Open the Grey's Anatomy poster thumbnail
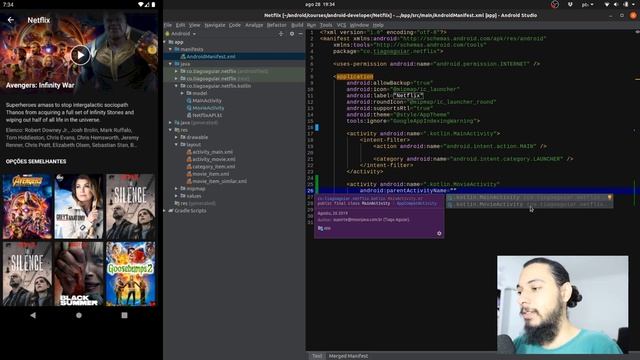Image resolution: width=640 pixels, height=360 pixels. tap(79, 207)
